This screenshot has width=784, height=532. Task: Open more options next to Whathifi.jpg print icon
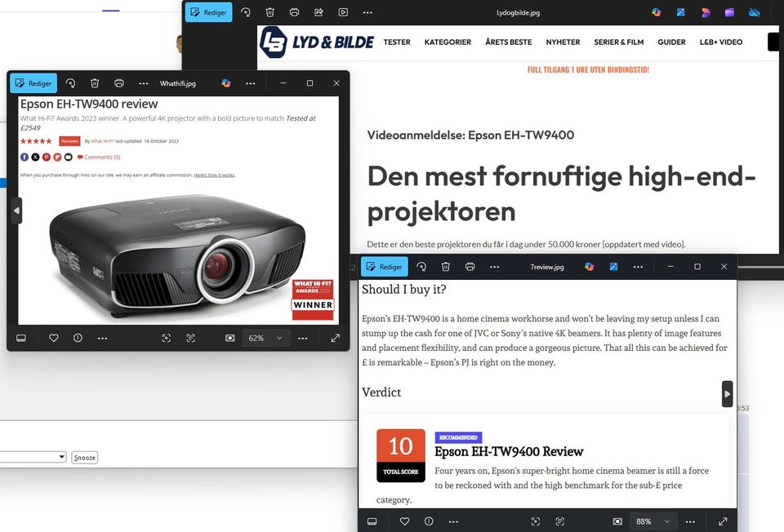coord(144,83)
